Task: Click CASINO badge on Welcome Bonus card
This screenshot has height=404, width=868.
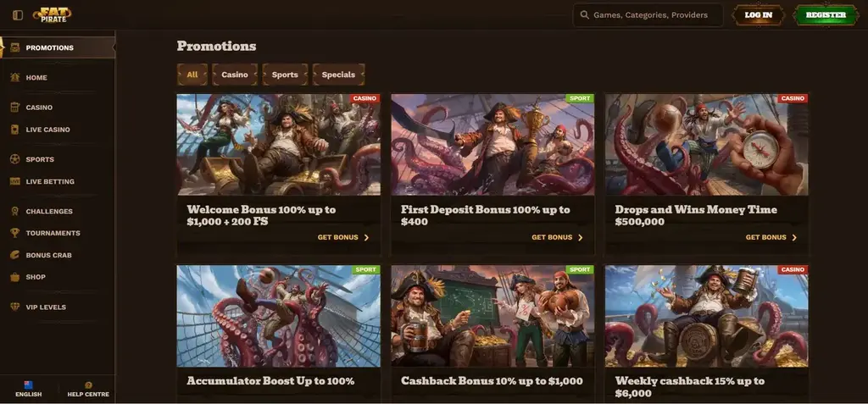Action: pyautogui.click(x=364, y=98)
